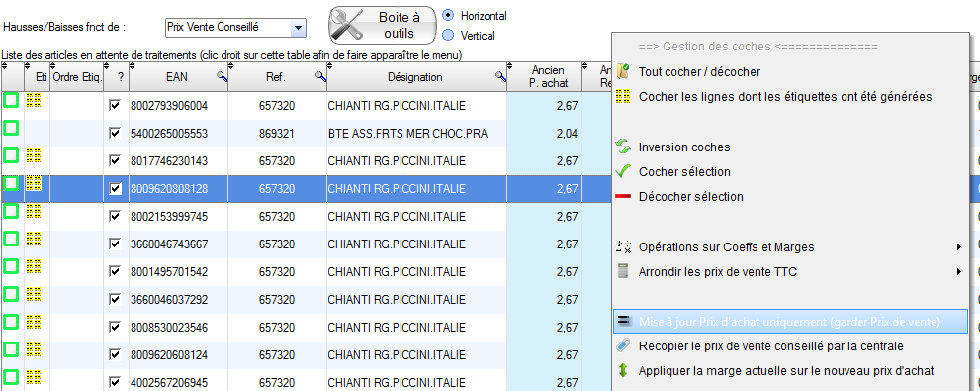The width and height of the screenshot is (980, 391).
Task: Click the search magnifier in EAN column header
Action: pyautogui.click(x=222, y=77)
